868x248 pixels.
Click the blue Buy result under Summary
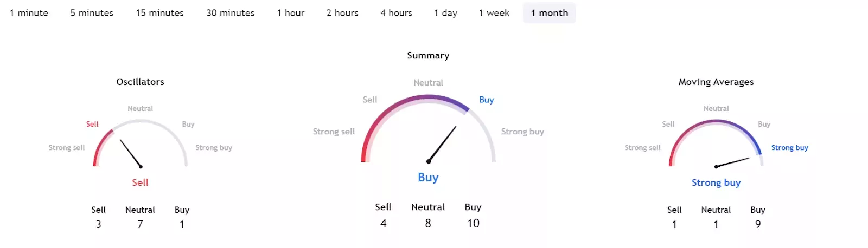pos(428,177)
